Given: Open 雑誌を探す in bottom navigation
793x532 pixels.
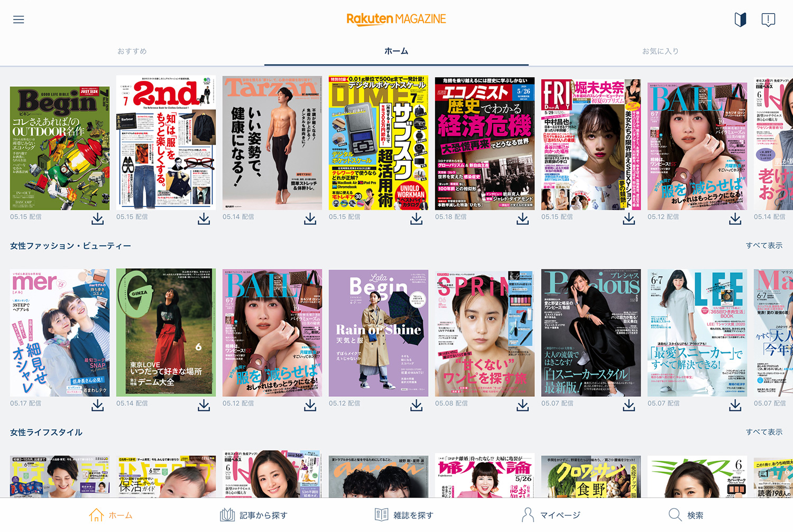Looking at the screenshot, I should (404, 515).
